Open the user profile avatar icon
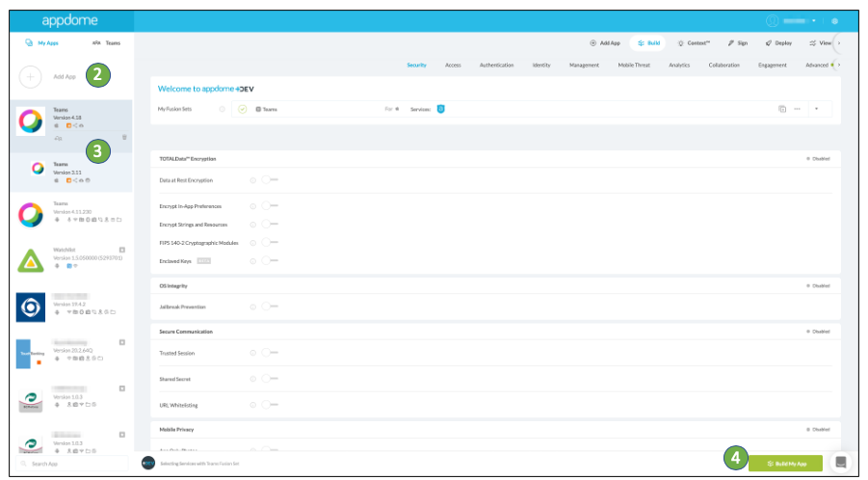The width and height of the screenshot is (868, 480). [x=773, y=21]
